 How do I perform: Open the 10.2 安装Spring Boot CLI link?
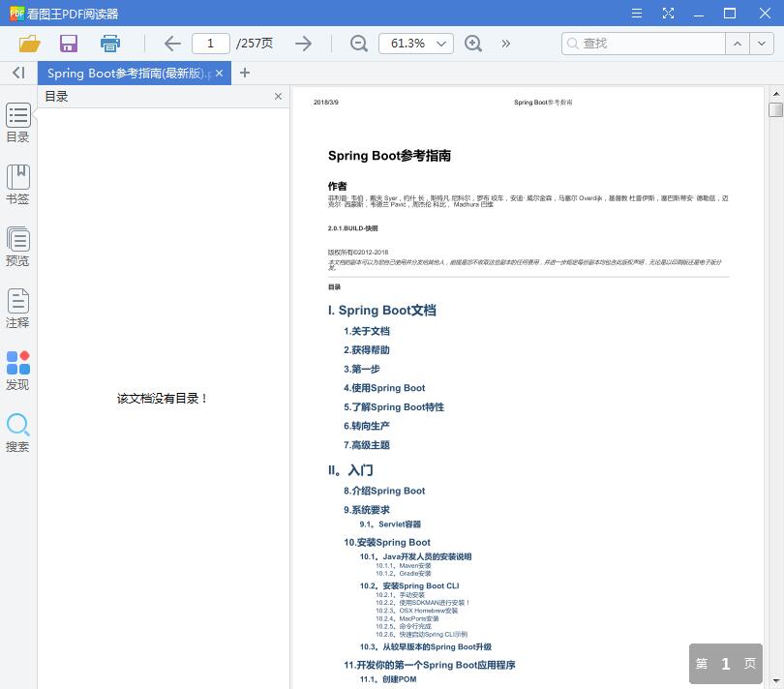pos(409,586)
